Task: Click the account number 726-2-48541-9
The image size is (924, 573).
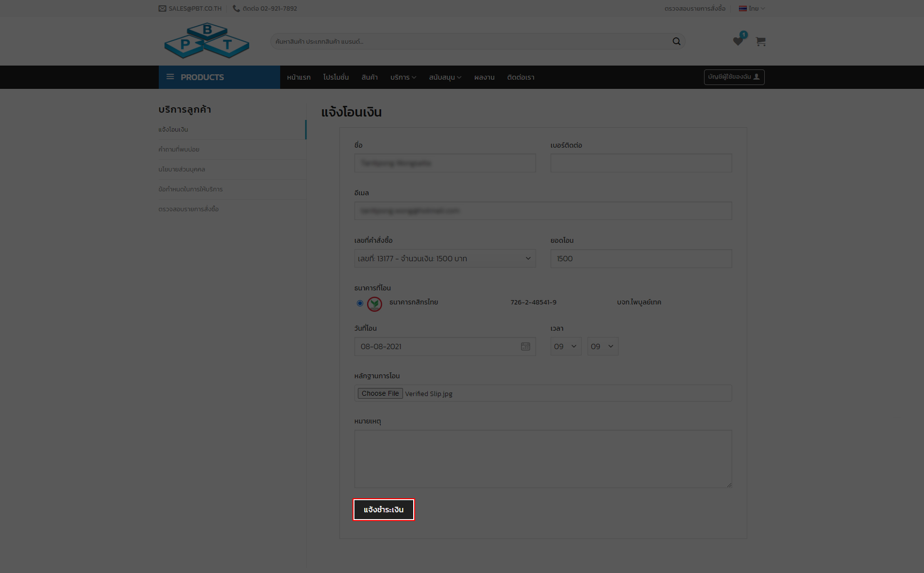Action: click(x=533, y=302)
